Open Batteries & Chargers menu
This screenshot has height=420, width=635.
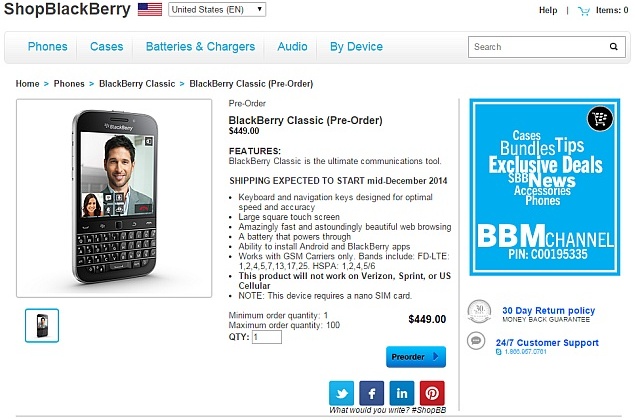coord(200,47)
